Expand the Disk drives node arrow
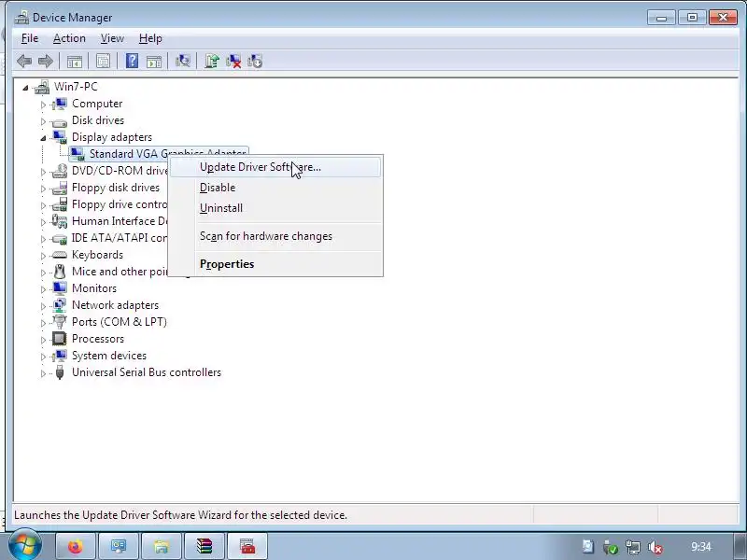The height and width of the screenshot is (560, 747). coord(43,121)
